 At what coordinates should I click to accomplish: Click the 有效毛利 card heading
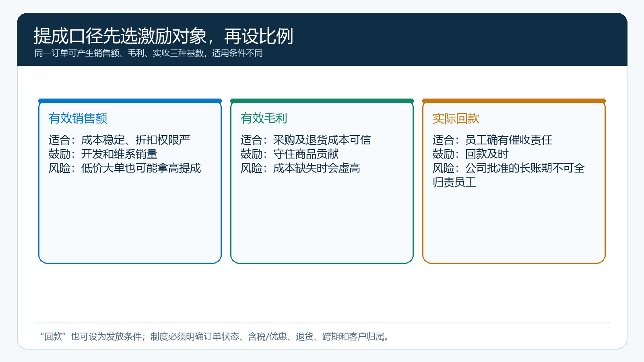pos(264,118)
